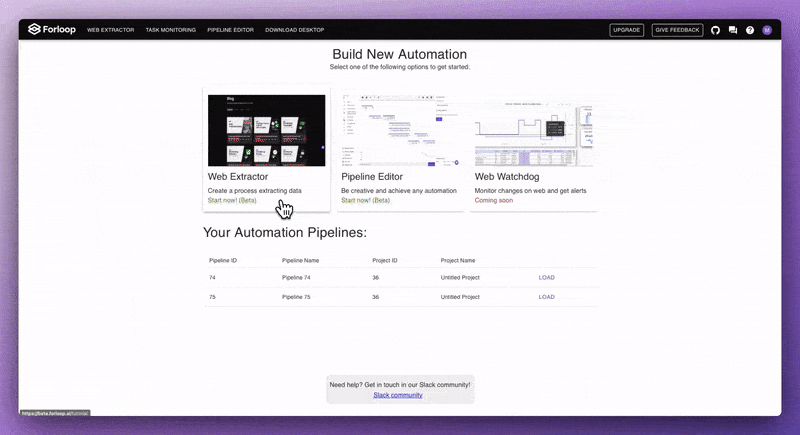Go to Task Monitoring
800x435 pixels.
point(170,30)
